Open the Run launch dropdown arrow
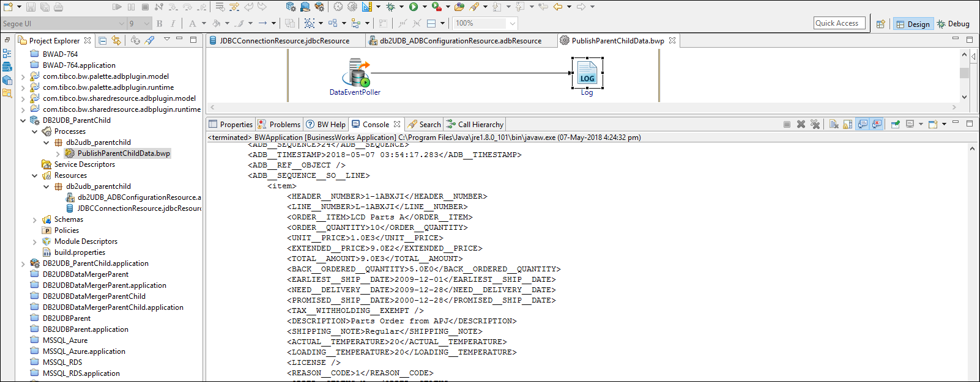The height and width of the screenshot is (382, 980). coord(424,7)
